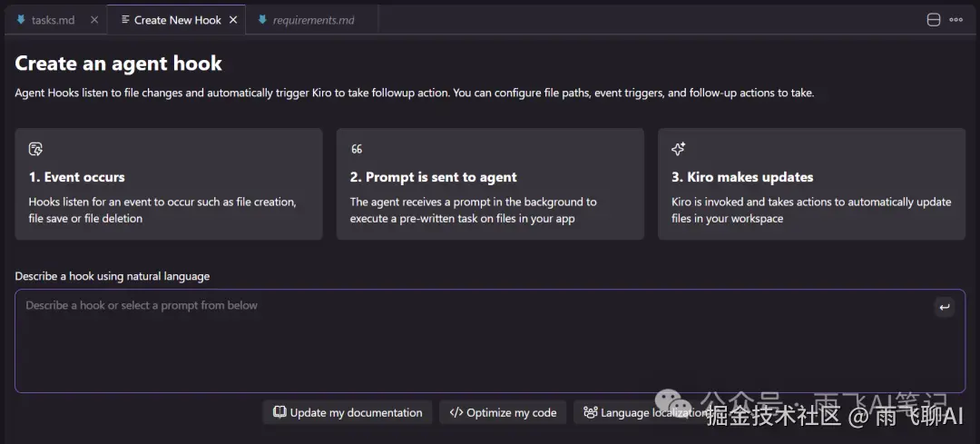Select the 2. Prompt is sent to agent heading

pyautogui.click(x=433, y=177)
